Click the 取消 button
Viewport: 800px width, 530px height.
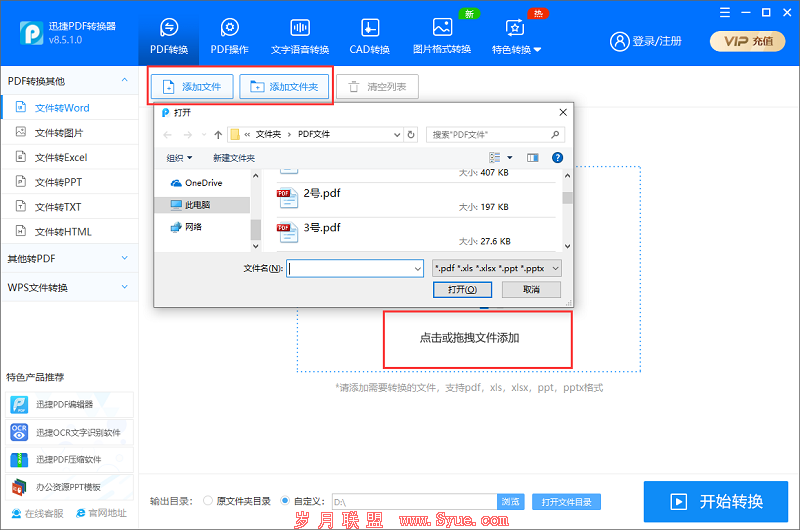531,290
